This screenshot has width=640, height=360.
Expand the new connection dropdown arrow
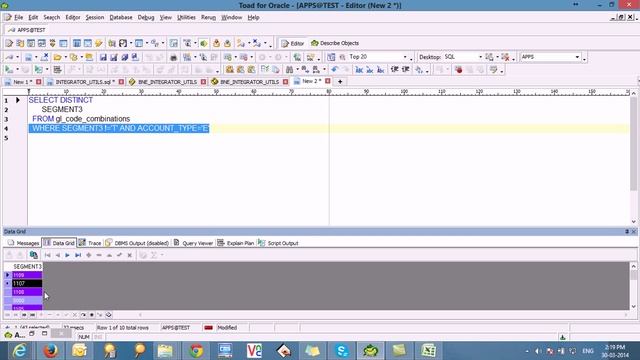tap(17, 57)
